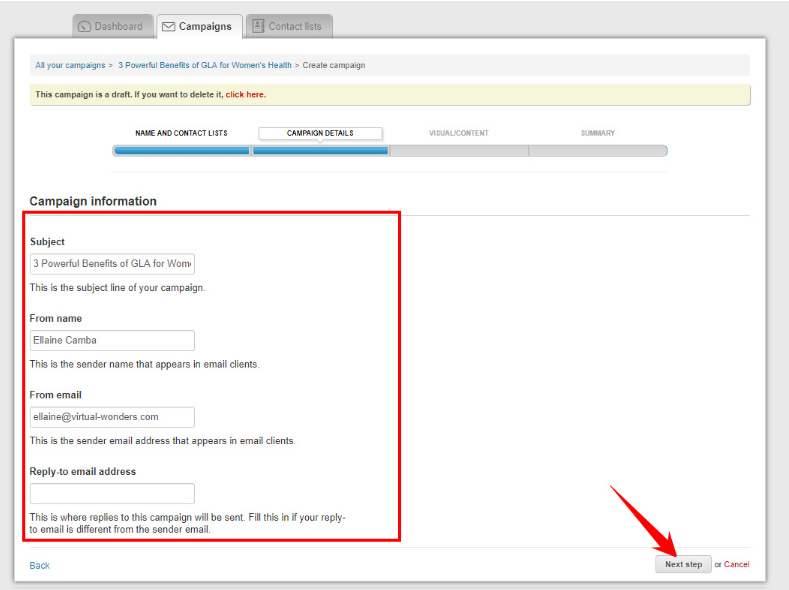
Task: Click the 'Subject' field label
Action: (47, 241)
